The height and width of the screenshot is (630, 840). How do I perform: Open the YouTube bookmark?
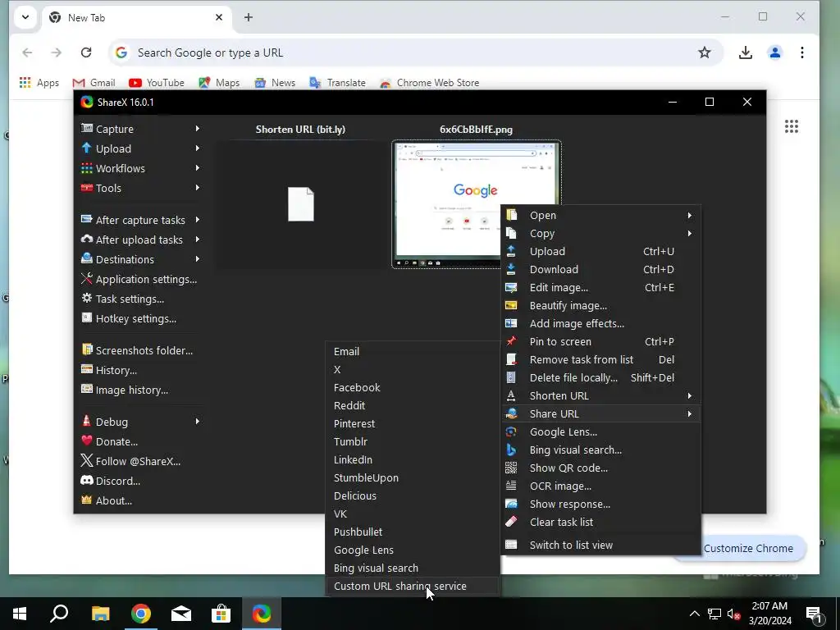(157, 83)
